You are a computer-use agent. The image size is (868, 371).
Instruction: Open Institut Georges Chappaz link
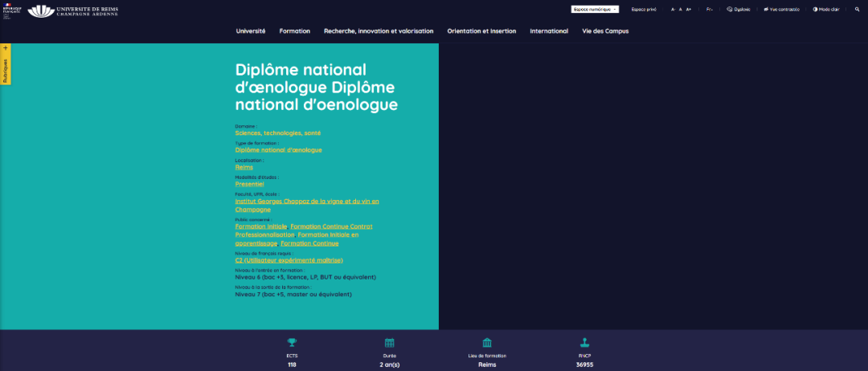pos(307,205)
